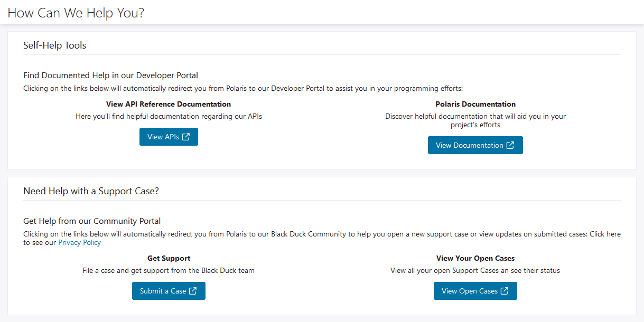Image resolution: width=644 pixels, height=322 pixels.
Task: Click the 'How Can We Help You?' page title
Action: (x=76, y=13)
